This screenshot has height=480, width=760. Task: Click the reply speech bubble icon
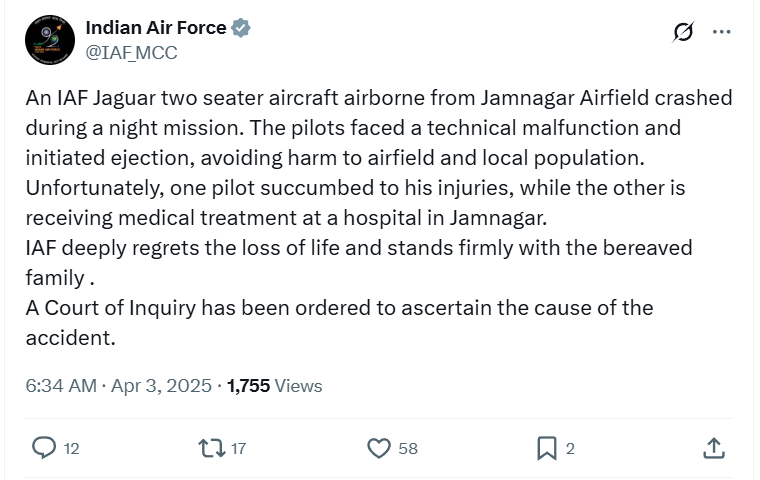(44, 448)
